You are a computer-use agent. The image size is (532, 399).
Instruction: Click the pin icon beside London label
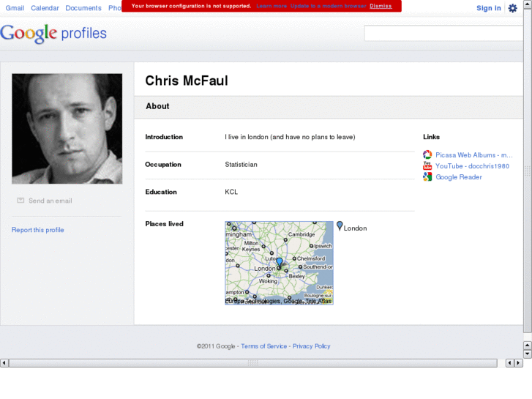click(x=340, y=226)
